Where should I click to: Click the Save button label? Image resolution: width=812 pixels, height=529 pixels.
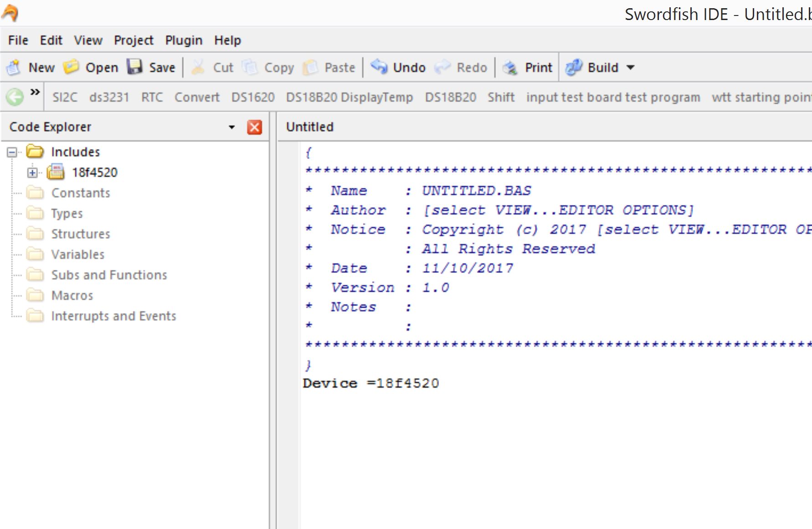click(162, 67)
